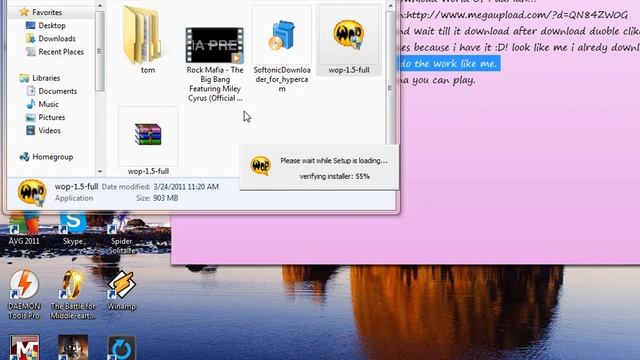Click file list scrollbar thumb

390,89
